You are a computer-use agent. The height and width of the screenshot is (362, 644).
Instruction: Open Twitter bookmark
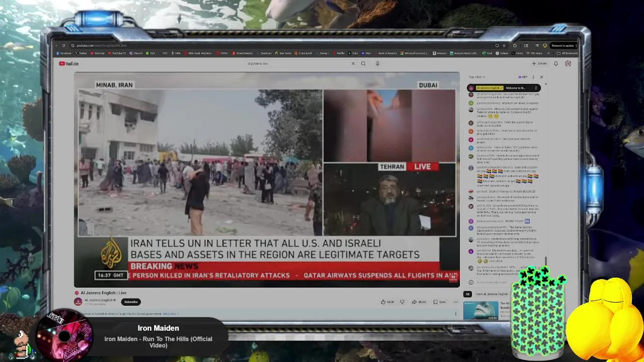pyautogui.click(x=80, y=53)
